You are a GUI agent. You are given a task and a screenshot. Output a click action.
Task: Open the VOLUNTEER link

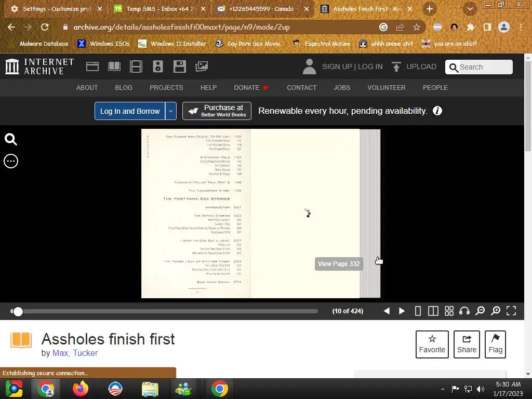(x=387, y=87)
